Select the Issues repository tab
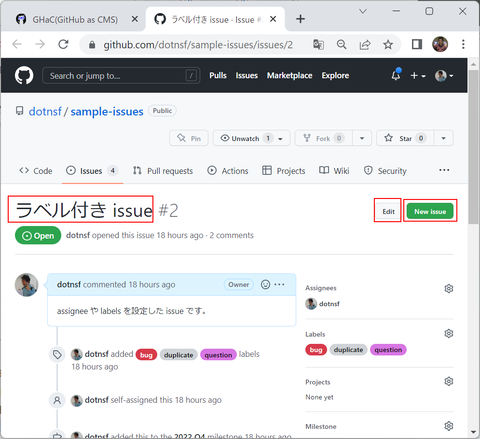480x439 pixels. [x=92, y=171]
